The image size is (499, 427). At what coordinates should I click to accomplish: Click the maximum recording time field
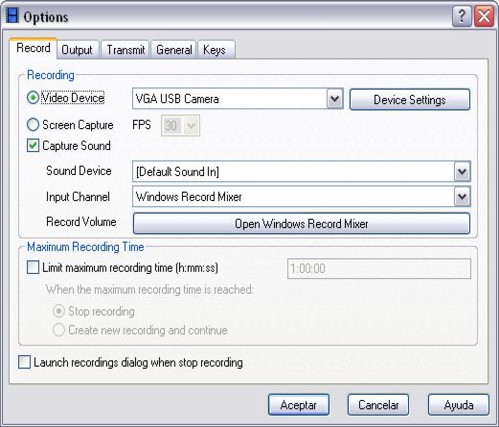click(379, 268)
